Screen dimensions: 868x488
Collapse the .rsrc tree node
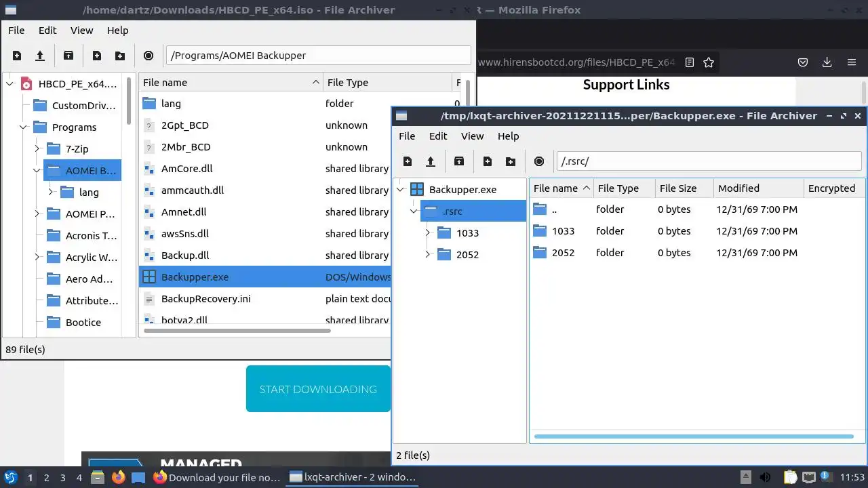click(414, 211)
